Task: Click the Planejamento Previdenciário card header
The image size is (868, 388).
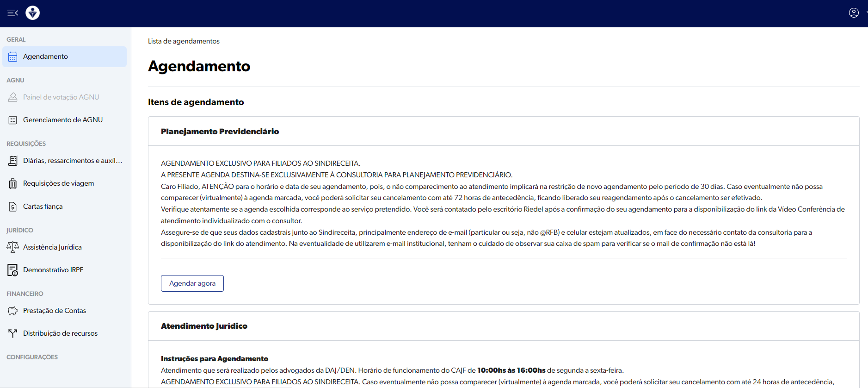Action: (x=220, y=131)
